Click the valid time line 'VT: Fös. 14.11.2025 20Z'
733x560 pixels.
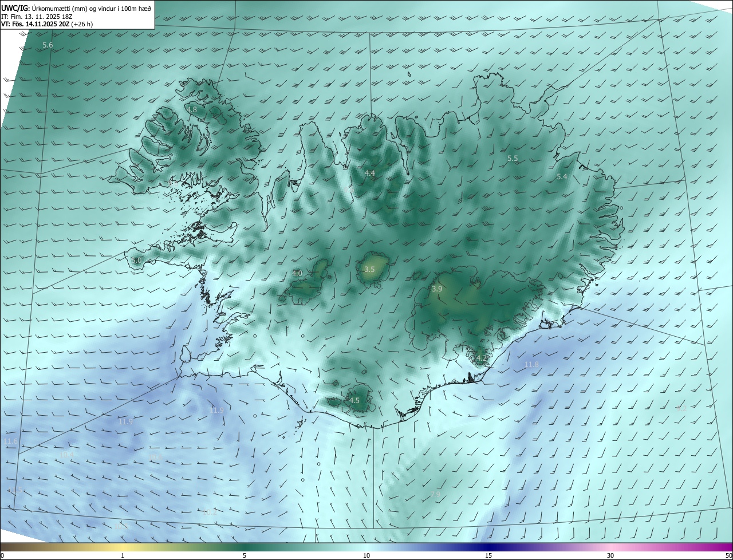coord(36,24)
